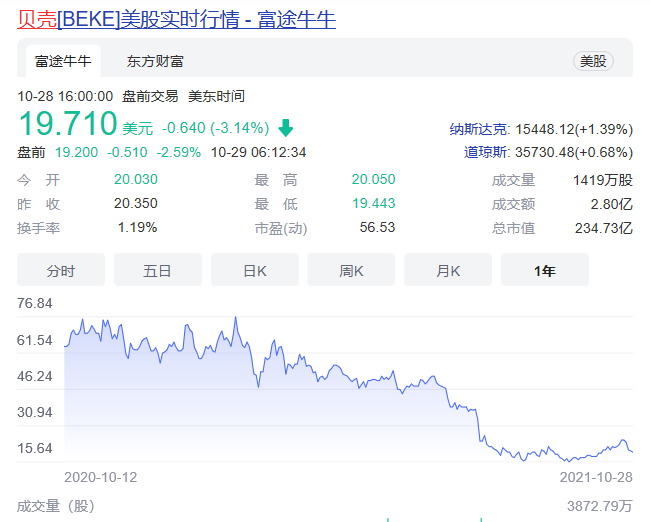Viewport: 650px width, 522px height.
Task: Click the 最高 value 20.050
Action: pos(374,179)
